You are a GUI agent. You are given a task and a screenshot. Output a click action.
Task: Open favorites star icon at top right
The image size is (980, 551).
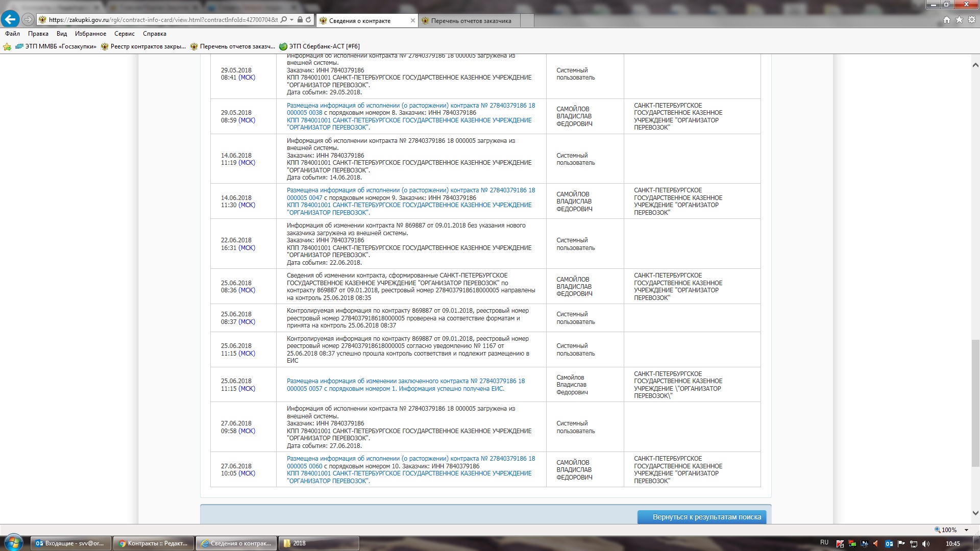coord(959,20)
